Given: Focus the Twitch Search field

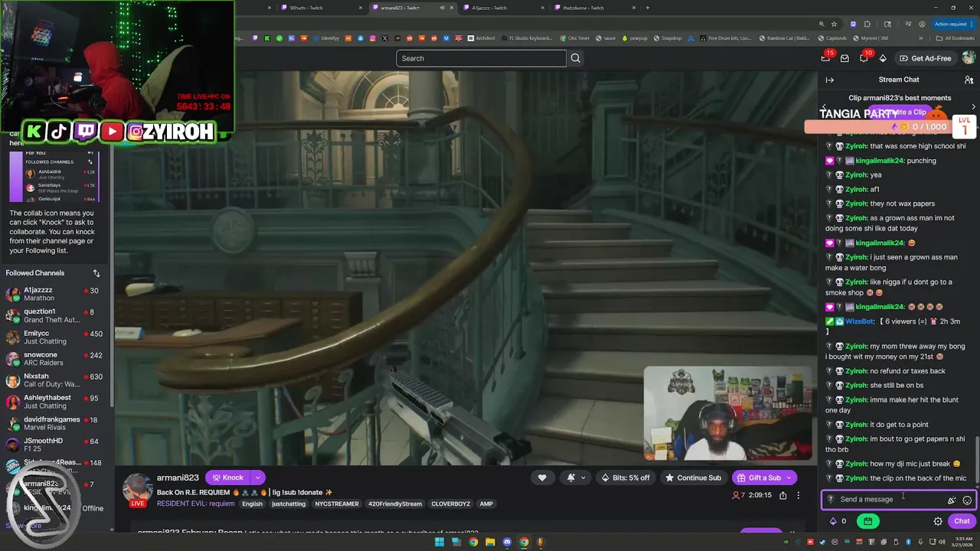Looking at the screenshot, I should (x=481, y=58).
